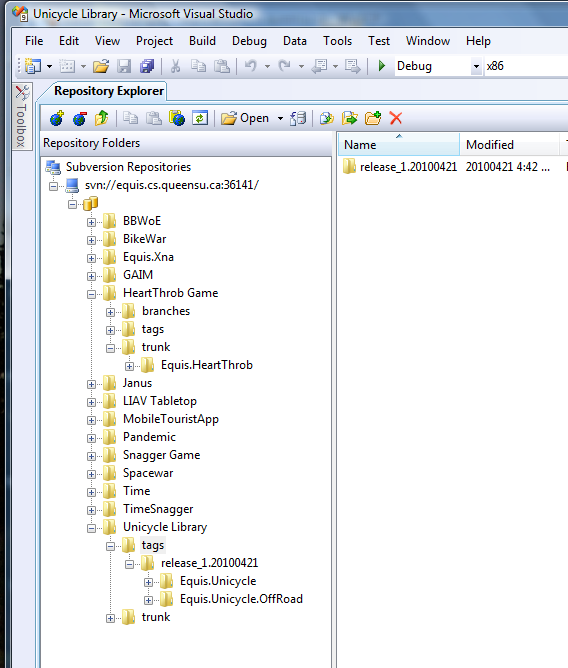Select the Equis.HeartThrob folder

click(207, 365)
